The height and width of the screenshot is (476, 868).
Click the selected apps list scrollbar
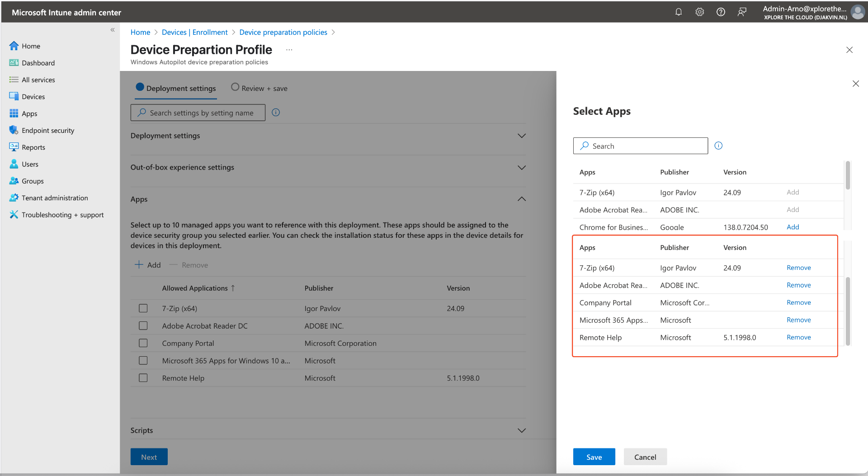pos(848,311)
